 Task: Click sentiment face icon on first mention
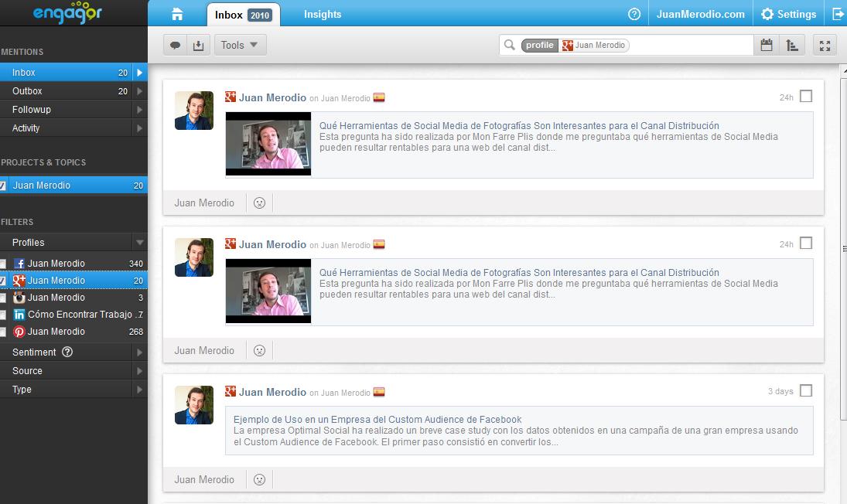coord(259,203)
